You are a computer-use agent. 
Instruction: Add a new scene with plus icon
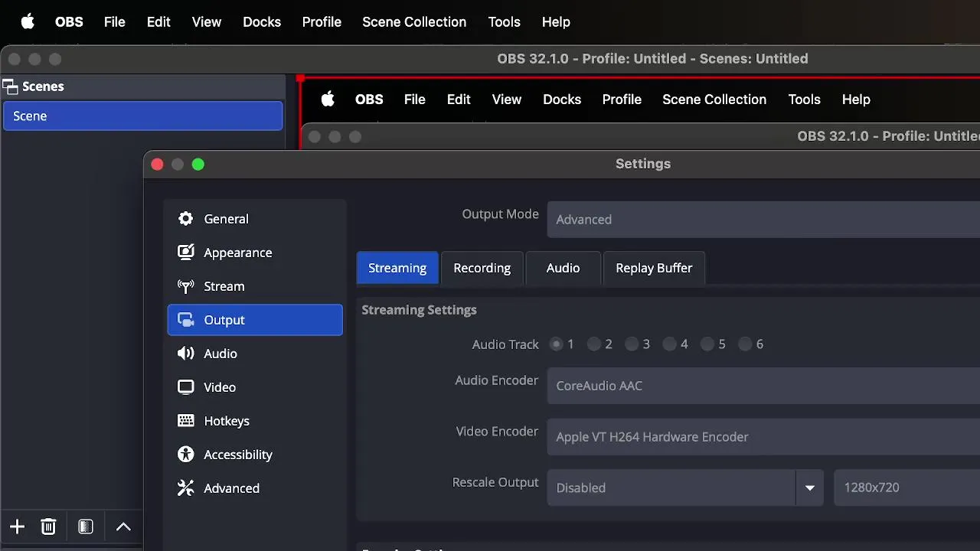(x=17, y=527)
